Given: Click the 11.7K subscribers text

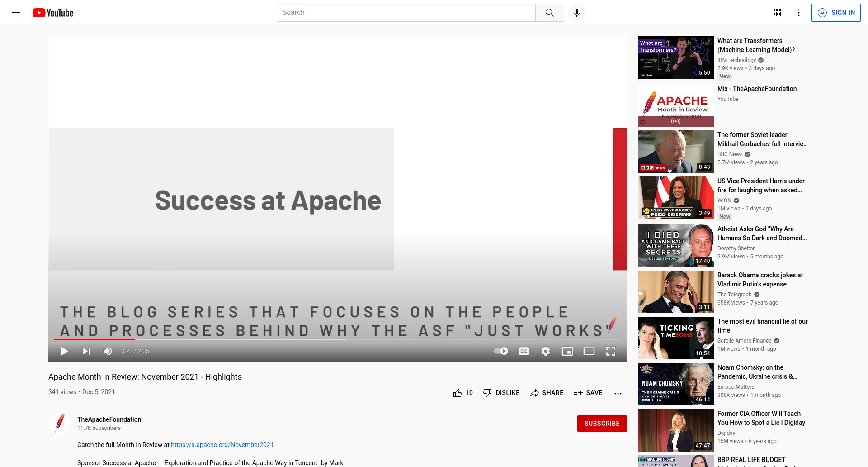Looking at the screenshot, I should click(99, 428).
